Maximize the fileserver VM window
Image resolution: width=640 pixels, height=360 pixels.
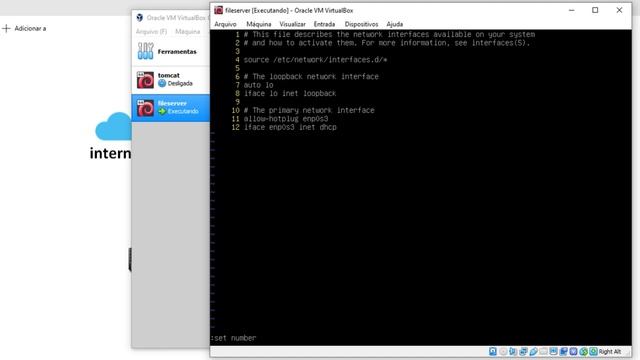(595, 10)
